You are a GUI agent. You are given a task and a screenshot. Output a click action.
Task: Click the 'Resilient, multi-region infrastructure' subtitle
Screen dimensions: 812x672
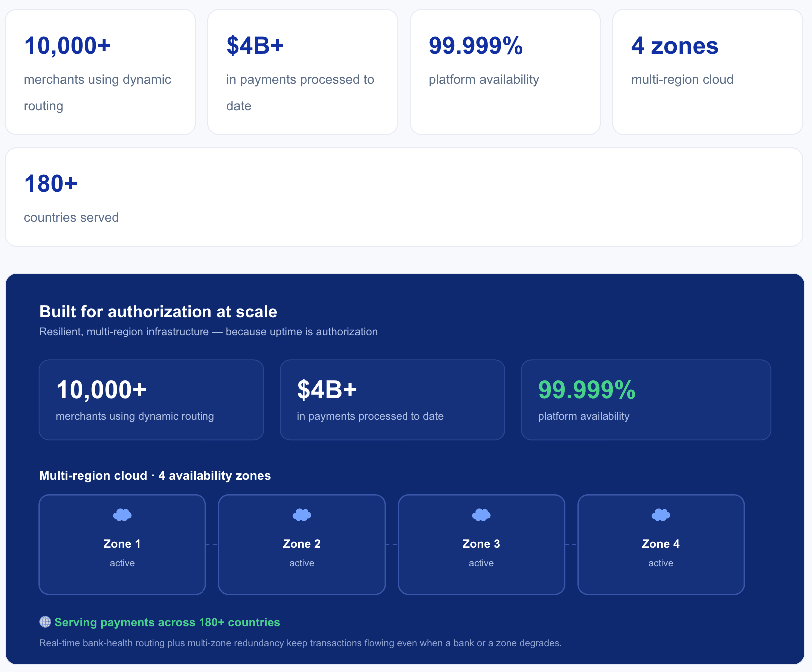208,332
